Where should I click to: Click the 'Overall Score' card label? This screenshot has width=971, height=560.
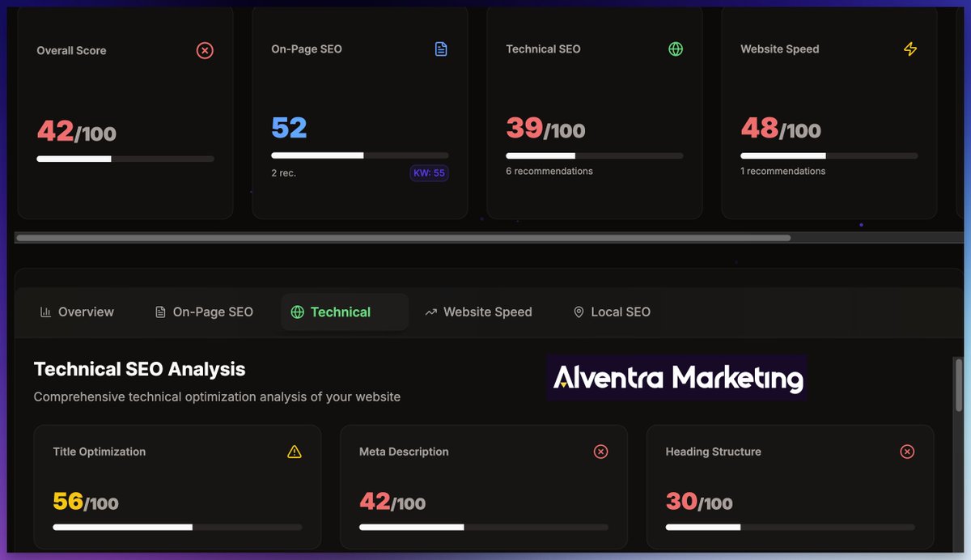pyautogui.click(x=71, y=50)
